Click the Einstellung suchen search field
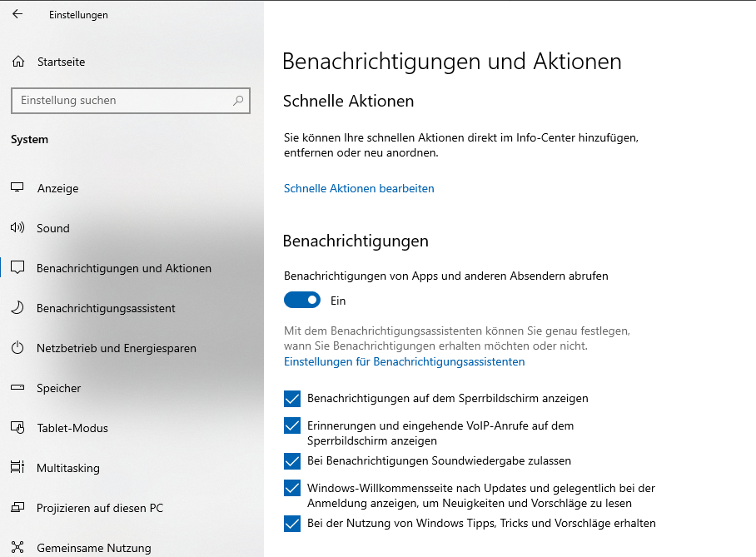 121,101
